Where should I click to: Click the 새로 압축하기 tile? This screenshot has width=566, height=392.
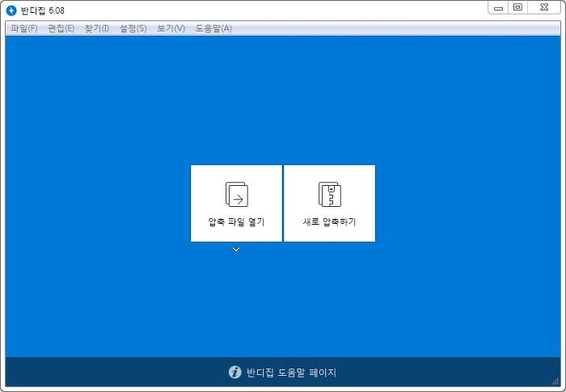click(x=330, y=203)
